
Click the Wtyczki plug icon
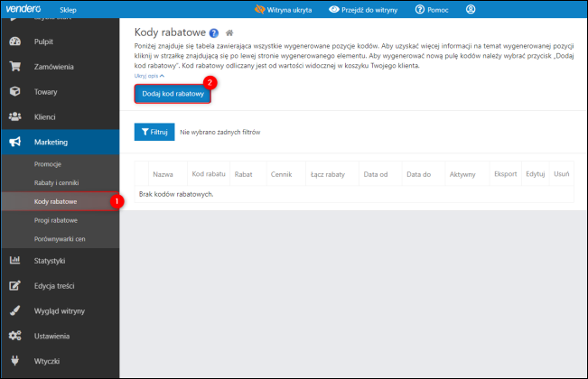(x=15, y=361)
